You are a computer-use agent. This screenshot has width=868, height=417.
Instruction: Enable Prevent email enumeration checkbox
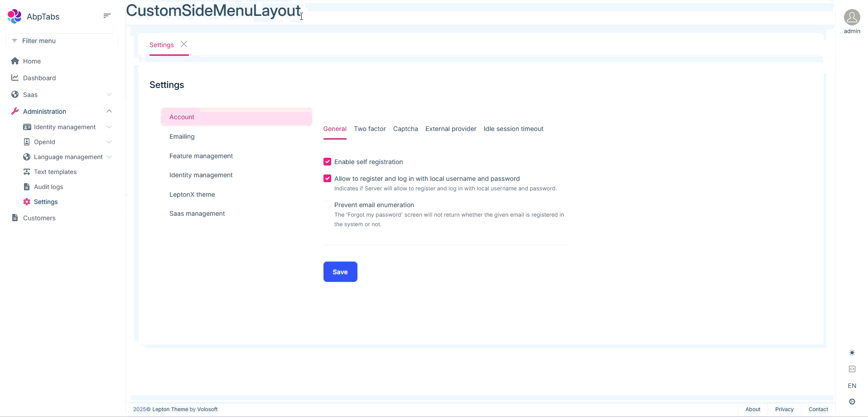pyautogui.click(x=327, y=205)
